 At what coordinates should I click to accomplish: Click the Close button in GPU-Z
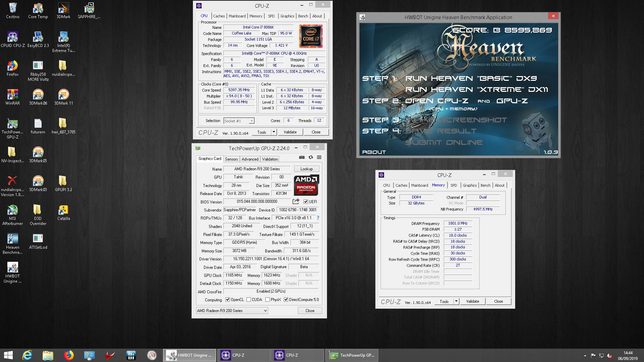tap(310, 311)
